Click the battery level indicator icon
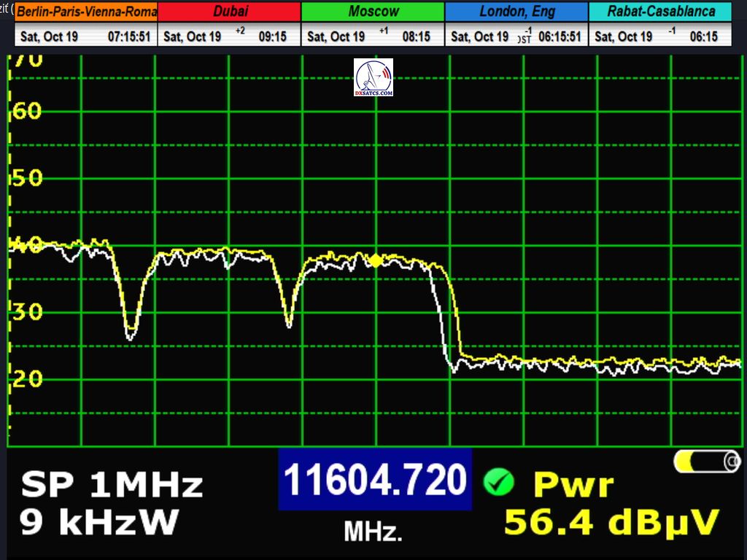Viewport: 747px width, 560px height. (x=706, y=461)
